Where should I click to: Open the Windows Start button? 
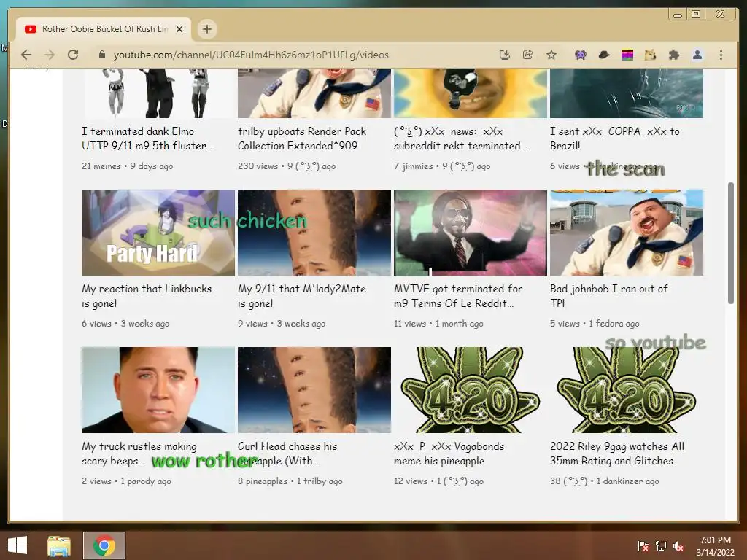point(18,545)
